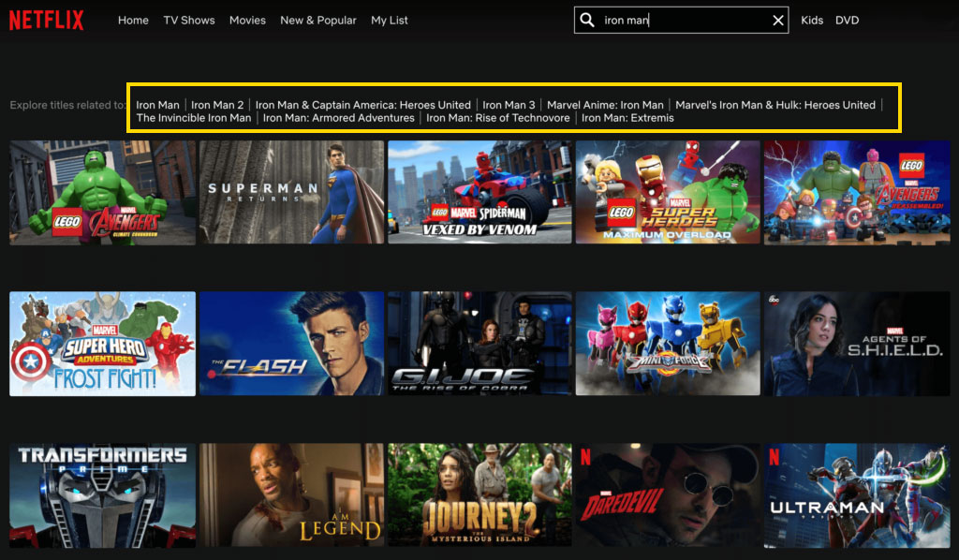Viewport: 959px width, 560px height.
Task: Select 'Iron Man: Rise of Technovore'
Action: click(498, 118)
